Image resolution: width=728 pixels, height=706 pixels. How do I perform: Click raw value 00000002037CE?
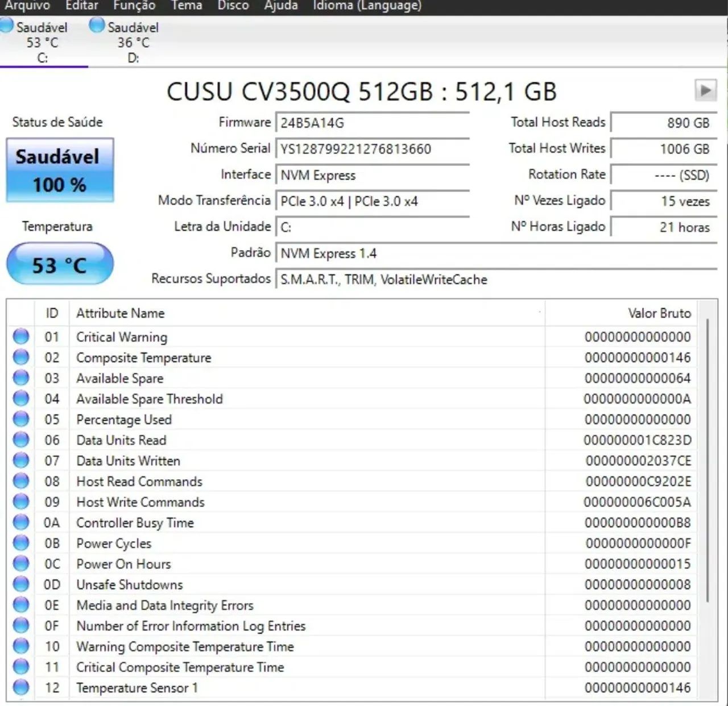tap(638, 460)
